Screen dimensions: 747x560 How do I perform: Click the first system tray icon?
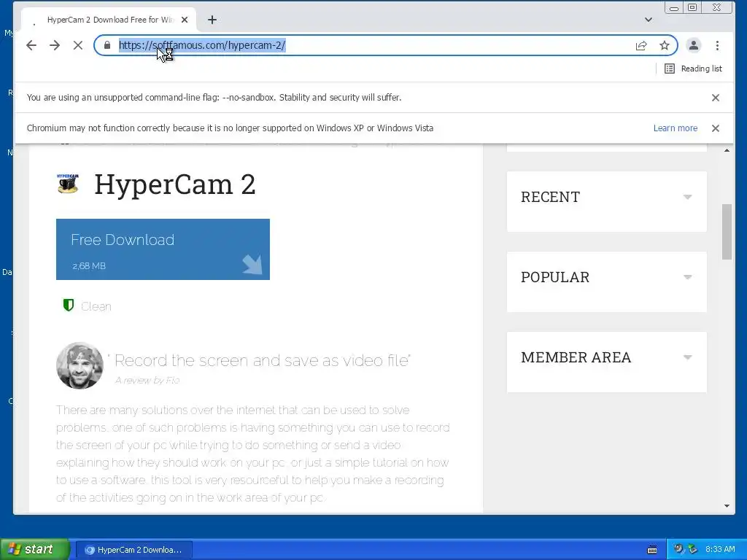click(678, 549)
